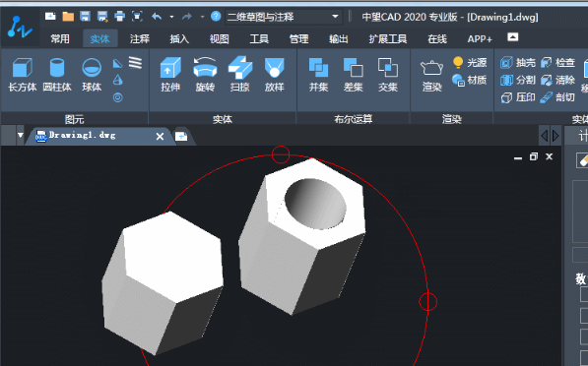Apply 交集 intersect boolean operation
The width and height of the screenshot is (588, 366).
388,75
